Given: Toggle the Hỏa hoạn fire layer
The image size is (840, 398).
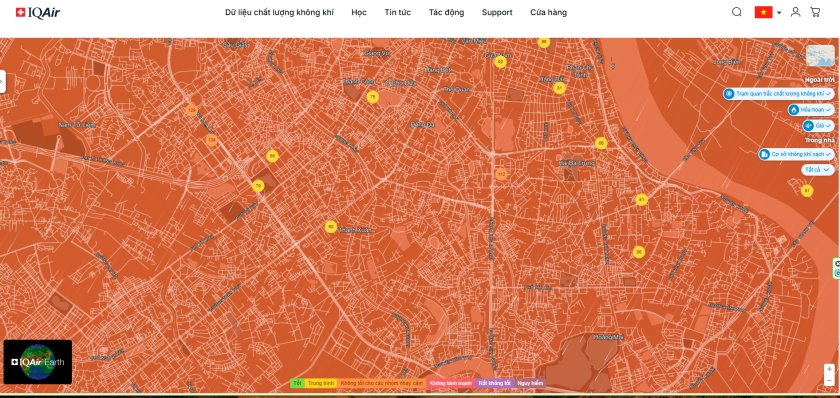Looking at the screenshot, I should [x=811, y=110].
